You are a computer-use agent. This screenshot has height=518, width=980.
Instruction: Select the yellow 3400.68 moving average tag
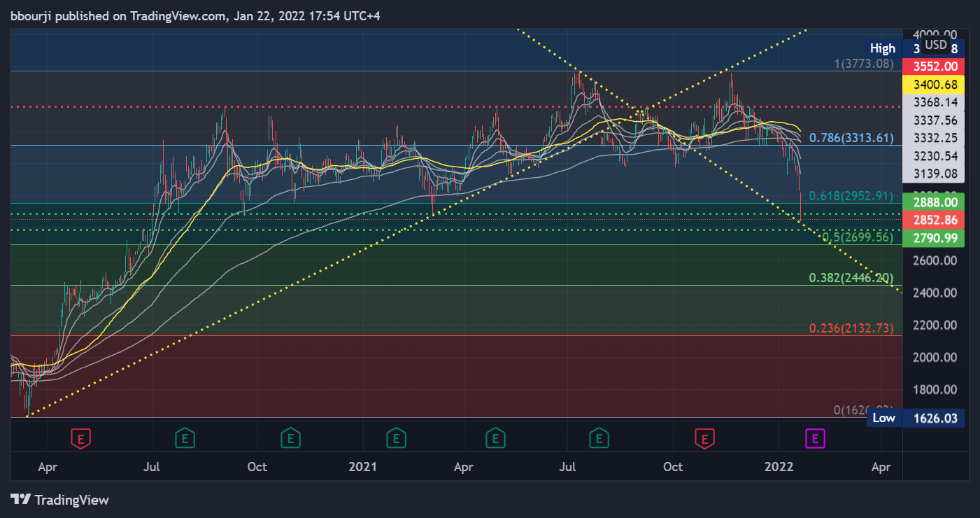(934, 85)
